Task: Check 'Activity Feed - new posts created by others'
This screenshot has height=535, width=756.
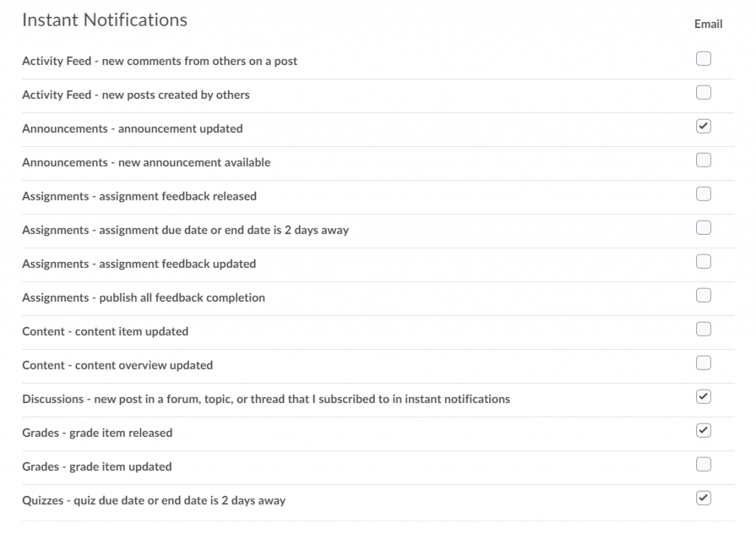Action: click(x=704, y=92)
